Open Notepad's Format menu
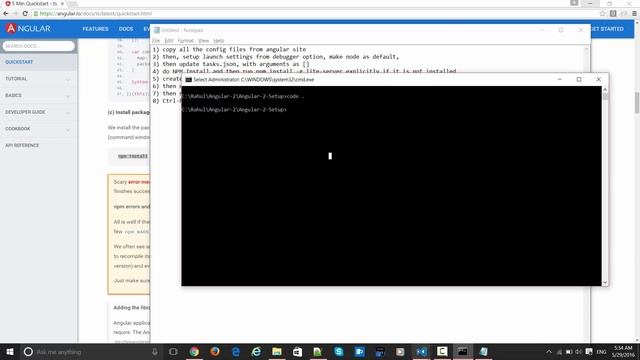640x360 pixels. click(186, 41)
